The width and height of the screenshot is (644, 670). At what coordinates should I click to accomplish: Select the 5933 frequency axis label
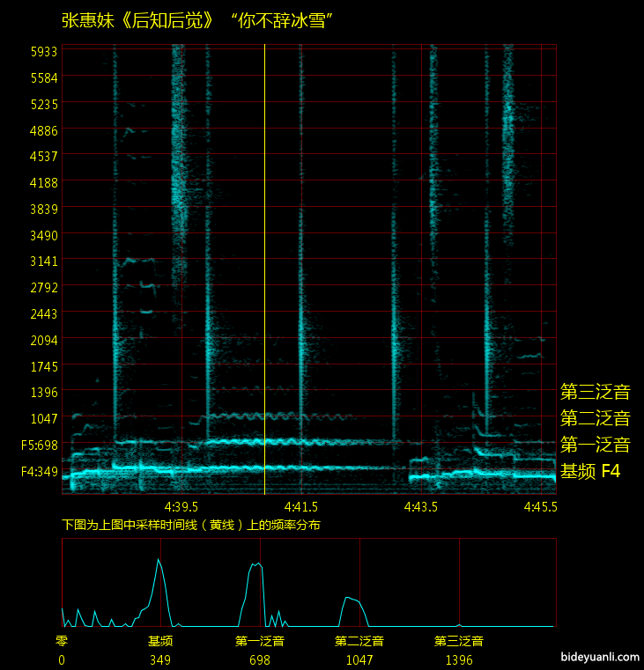pos(44,52)
